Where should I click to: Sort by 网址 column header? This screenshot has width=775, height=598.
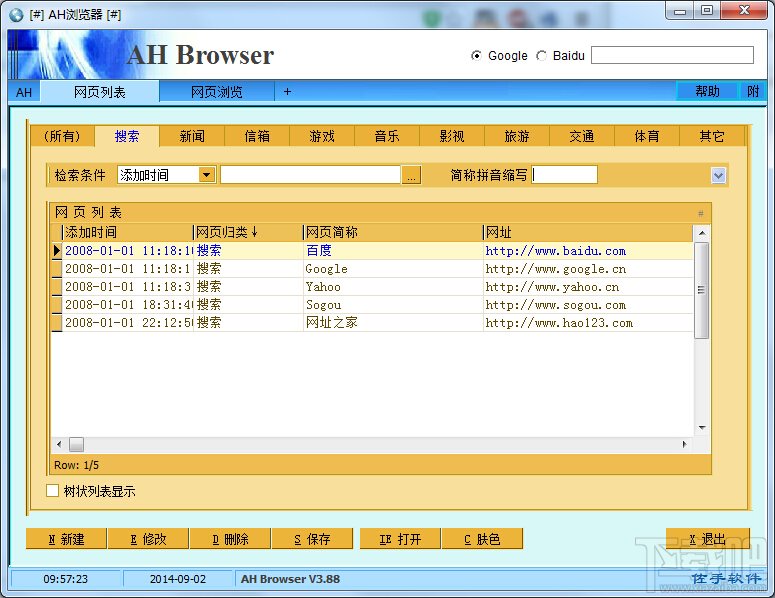point(588,232)
